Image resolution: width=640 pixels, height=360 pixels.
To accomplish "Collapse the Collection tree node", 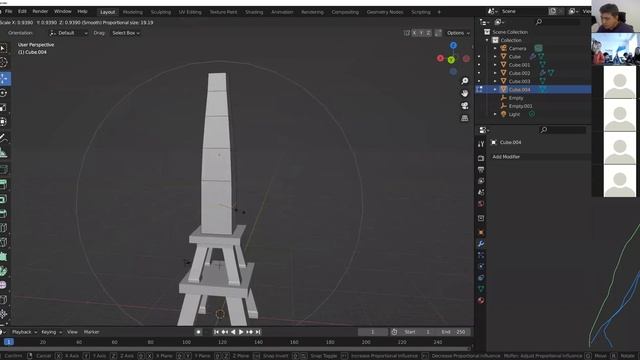I will 487,40.
